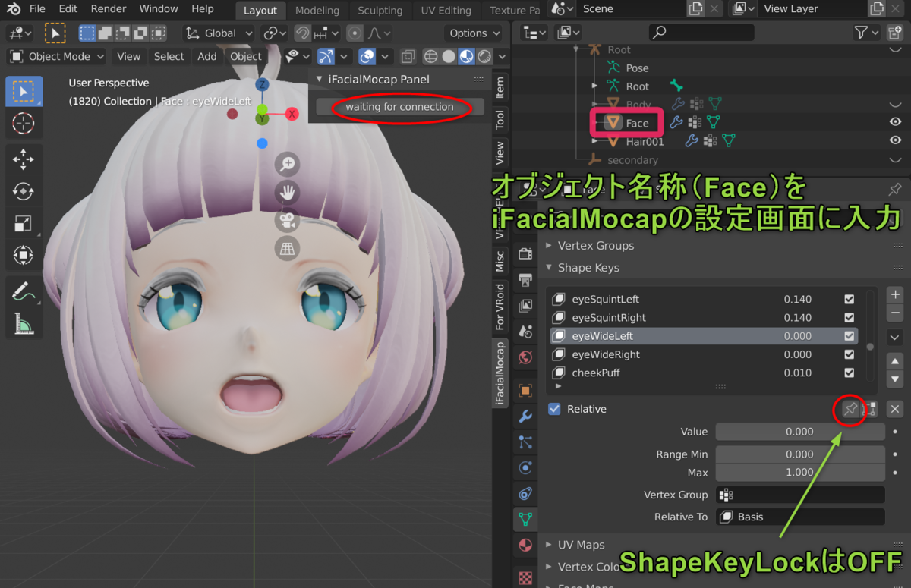Hide Face object with eye icon
Image resolution: width=911 pixels, height=588 pixels.
pos(896,122)
